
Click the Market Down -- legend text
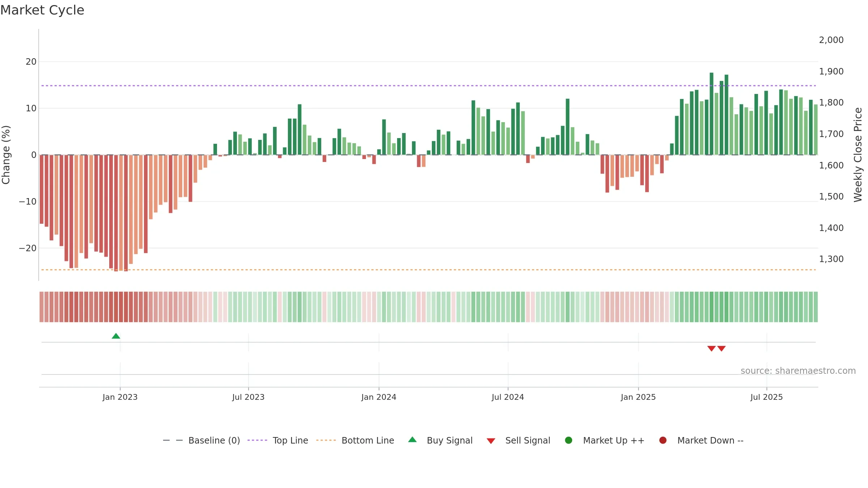(710, 440)
